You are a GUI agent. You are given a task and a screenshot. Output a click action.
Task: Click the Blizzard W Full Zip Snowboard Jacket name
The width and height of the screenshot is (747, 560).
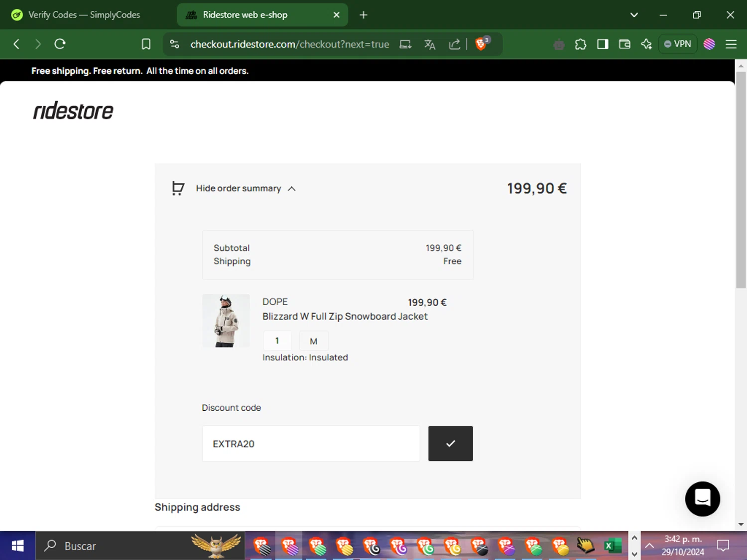click(345, 317)
